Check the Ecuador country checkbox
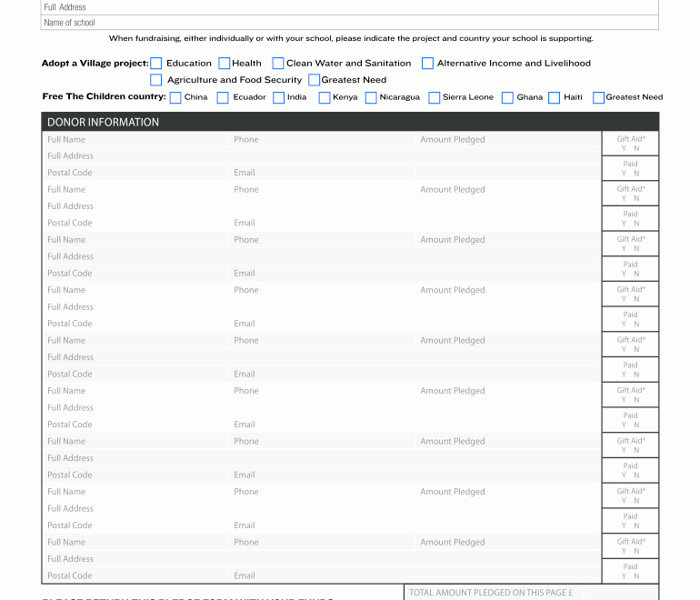The height and width of the screenshot is (600, 700). tap(223, 98)
